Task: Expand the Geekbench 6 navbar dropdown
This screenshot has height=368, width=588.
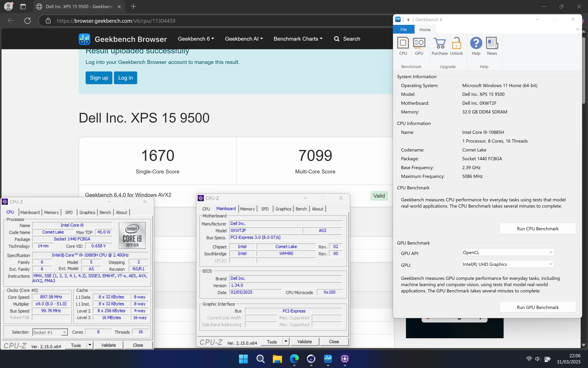Action: click(196, 39)
